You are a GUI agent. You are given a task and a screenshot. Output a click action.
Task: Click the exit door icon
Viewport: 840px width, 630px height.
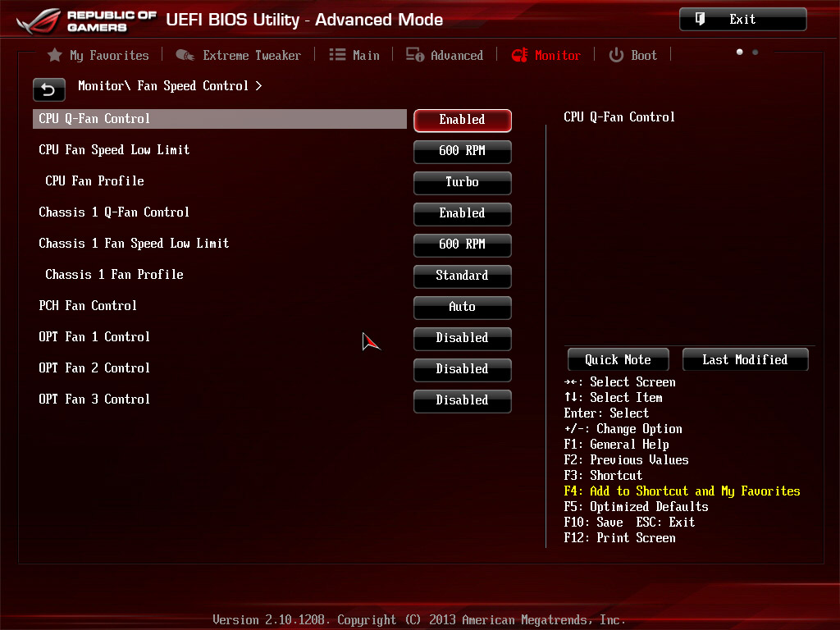pos(700,20)
